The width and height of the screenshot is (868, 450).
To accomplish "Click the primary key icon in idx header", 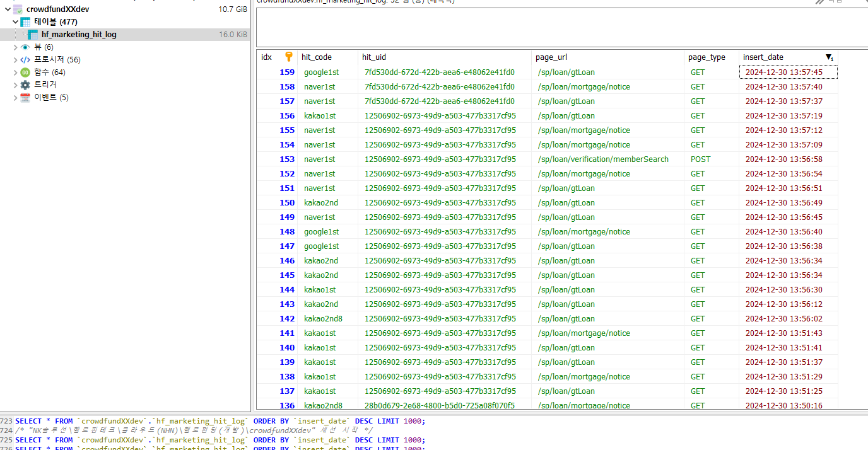I will (x=289, y=57).
